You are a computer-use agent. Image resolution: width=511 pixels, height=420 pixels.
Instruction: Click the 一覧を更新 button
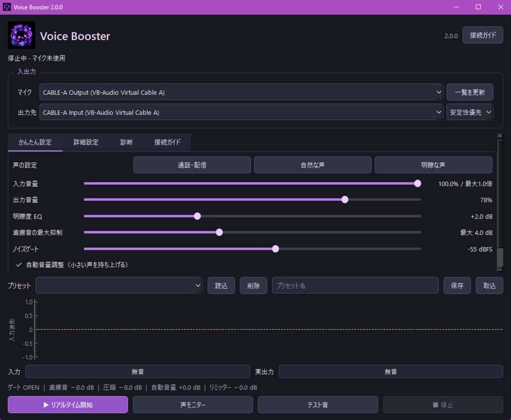pos(470,92)
